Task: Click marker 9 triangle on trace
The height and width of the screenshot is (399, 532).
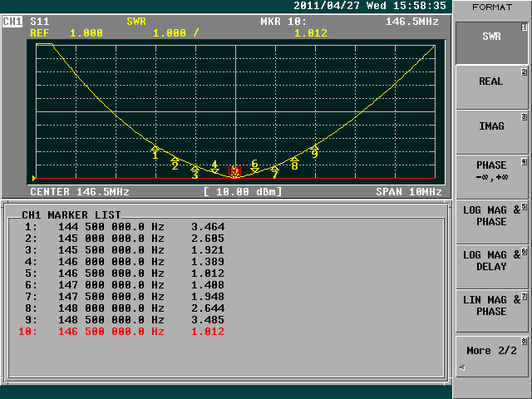Action: pyautogui.click(x=314, y=147)
